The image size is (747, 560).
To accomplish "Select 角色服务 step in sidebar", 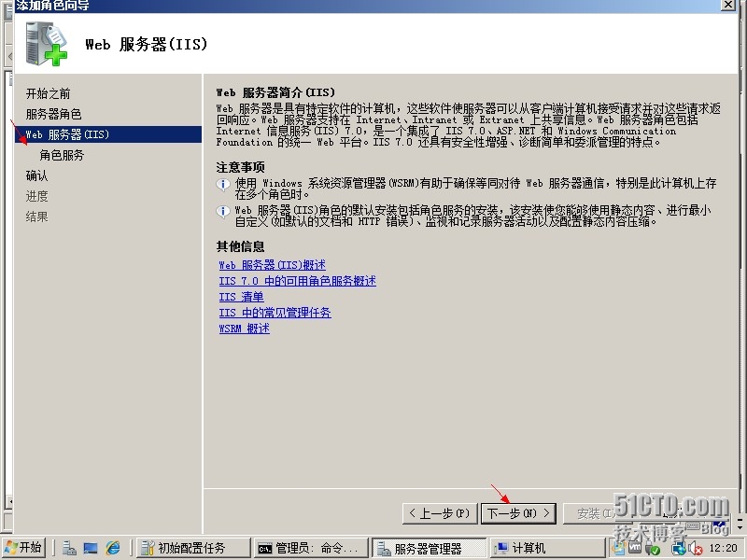I will [62, 155].
